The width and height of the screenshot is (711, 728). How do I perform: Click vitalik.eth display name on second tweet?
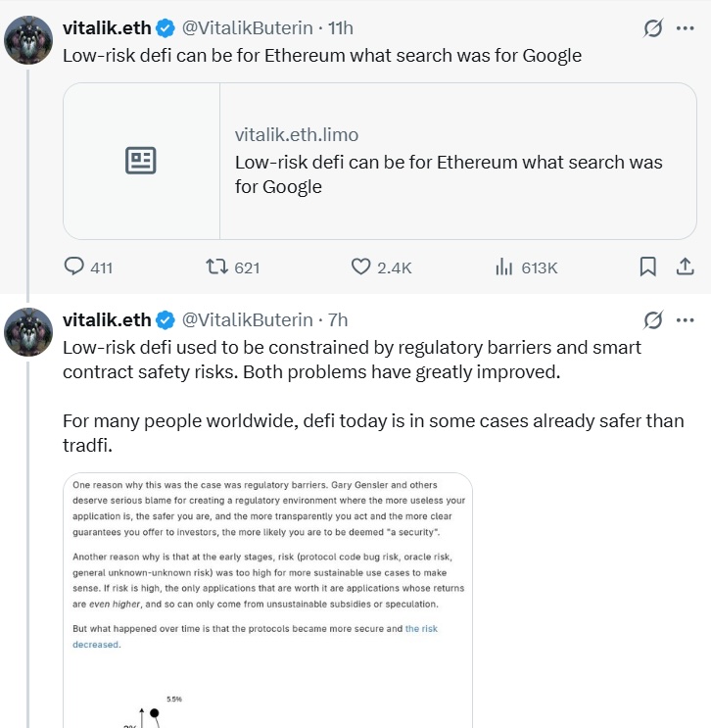tap(107, 320)
